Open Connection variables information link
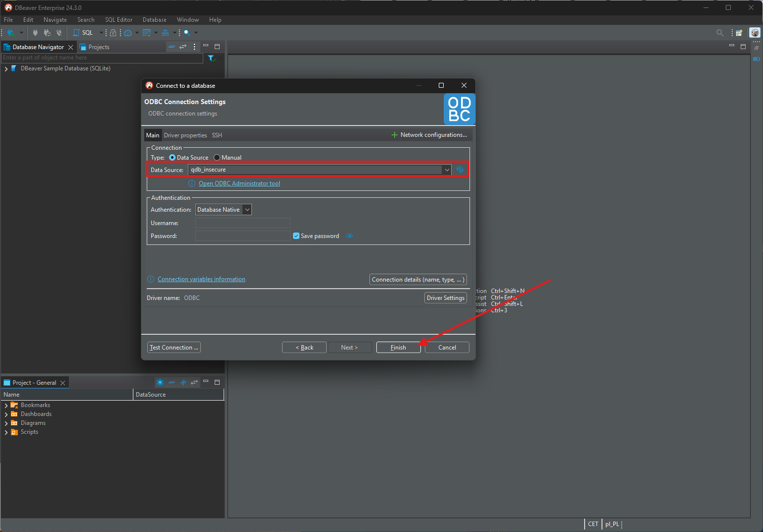This screenshot has height=532, width=763. (201, 279)
